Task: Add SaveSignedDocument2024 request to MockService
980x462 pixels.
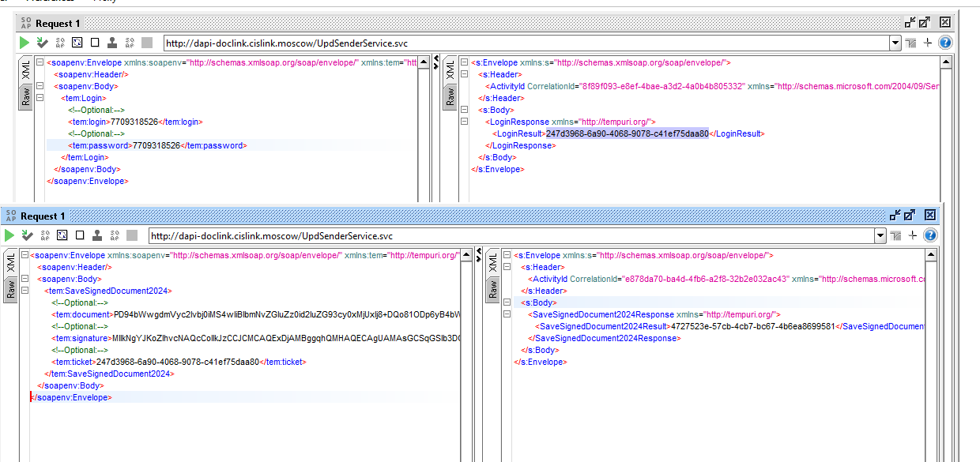Action: coord(45,235)
